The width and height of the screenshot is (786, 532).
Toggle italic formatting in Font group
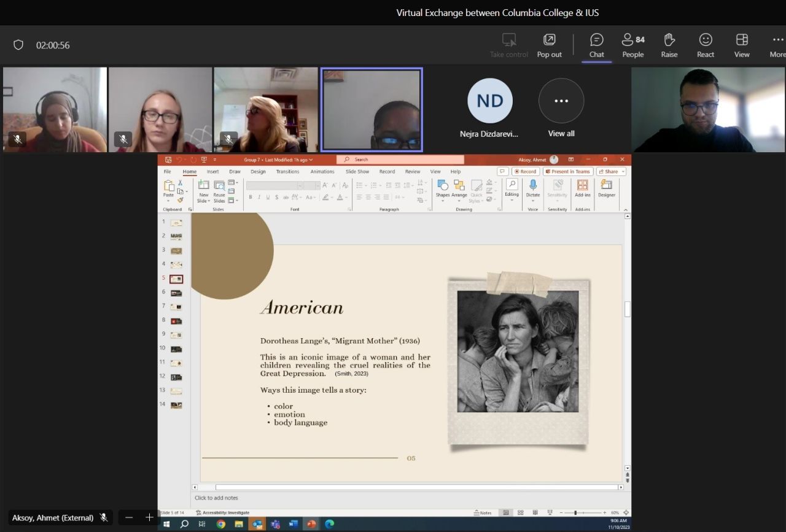pos(259,197)
